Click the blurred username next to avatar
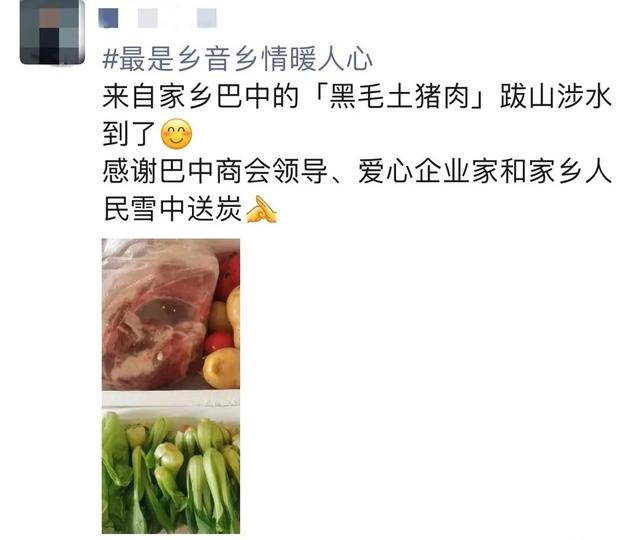 click(x=158, y=18)
